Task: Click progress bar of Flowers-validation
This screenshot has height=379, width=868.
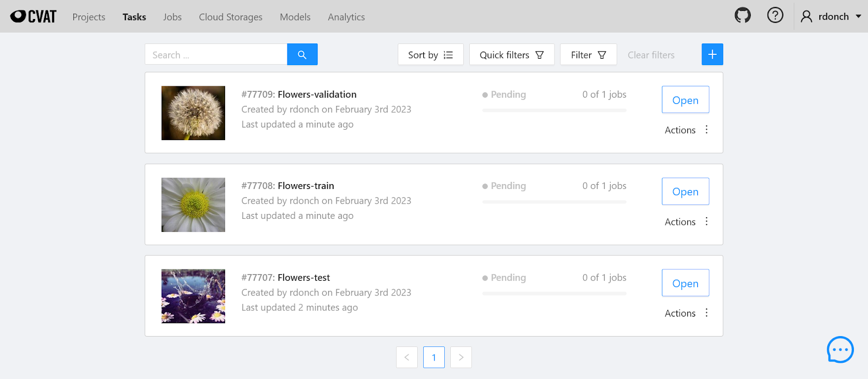Action: (x=554, y=110)
